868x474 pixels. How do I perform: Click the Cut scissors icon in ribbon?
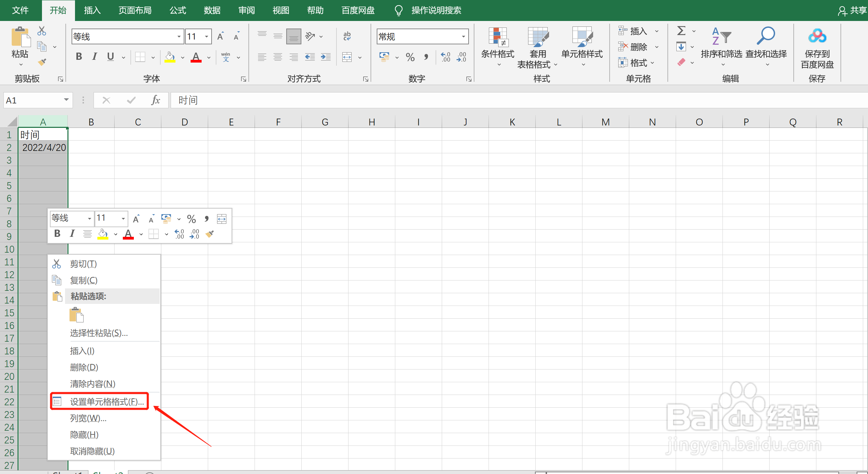coord(42,31)
